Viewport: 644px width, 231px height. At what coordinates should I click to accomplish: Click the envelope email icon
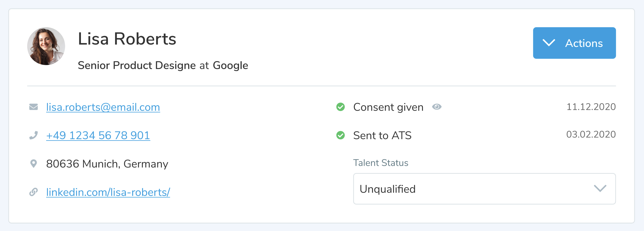(34, 107)
